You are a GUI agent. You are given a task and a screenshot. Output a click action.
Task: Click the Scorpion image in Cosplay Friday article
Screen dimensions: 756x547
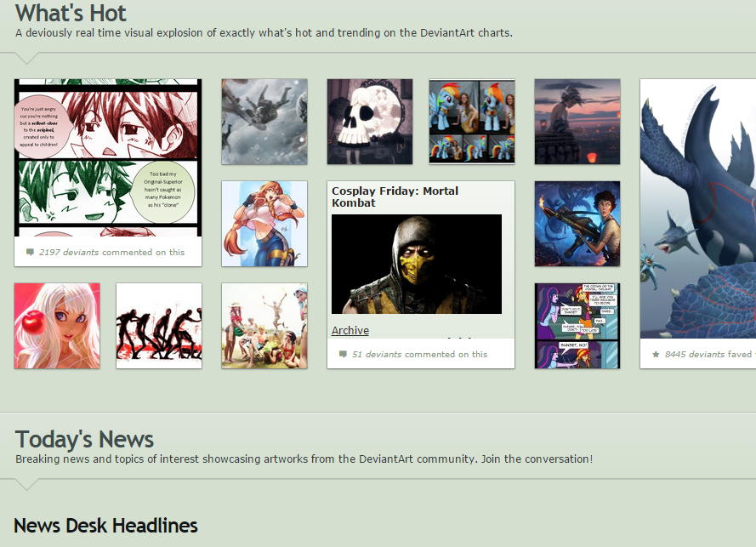(417, 265)
